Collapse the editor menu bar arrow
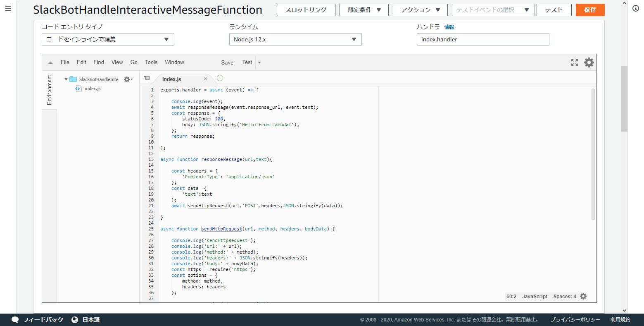 coord(50,62)
